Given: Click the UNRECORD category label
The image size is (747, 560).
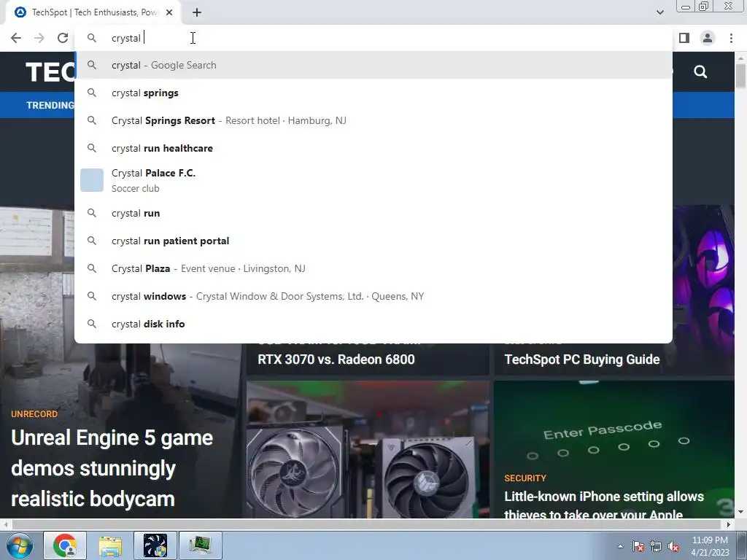Looking at the screenshot, I should (34, 414).
